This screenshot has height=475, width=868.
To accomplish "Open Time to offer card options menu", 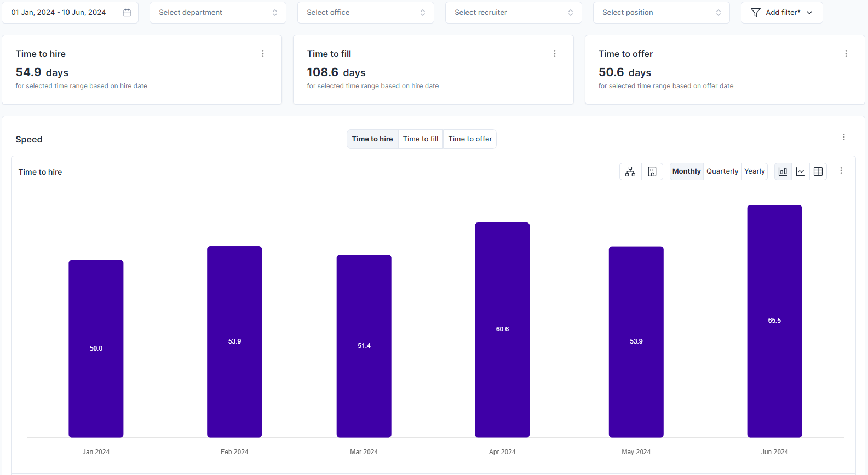I will point(846,54).
